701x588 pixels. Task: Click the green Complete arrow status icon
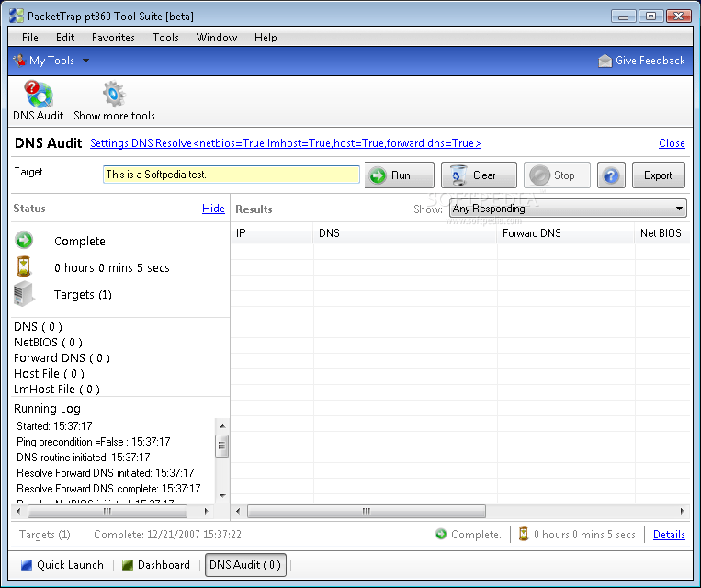24,240
